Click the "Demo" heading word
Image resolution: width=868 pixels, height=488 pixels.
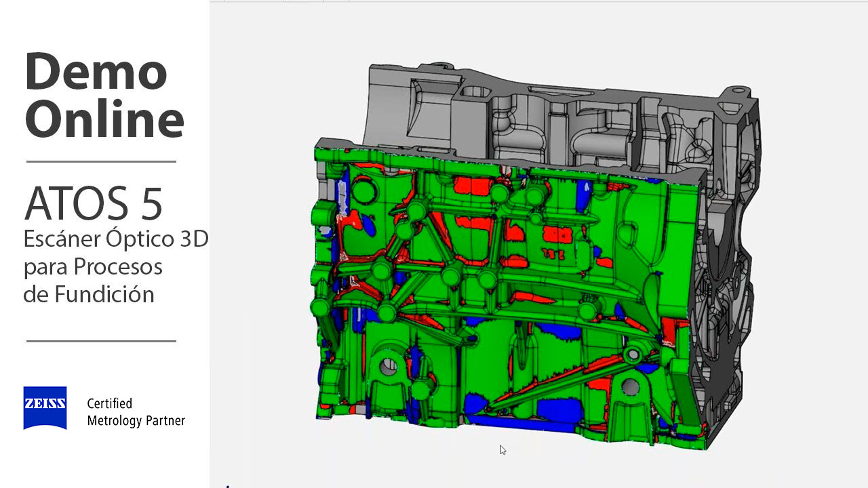tap(96, 73)
